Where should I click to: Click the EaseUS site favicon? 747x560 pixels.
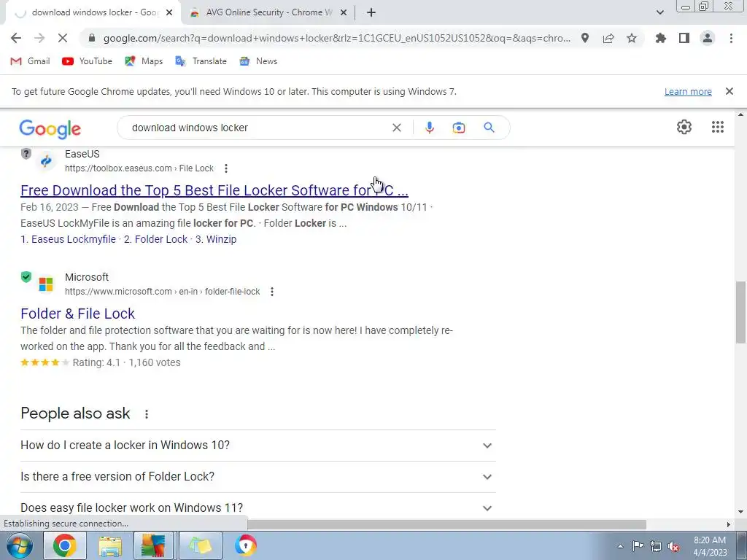(46, 161)
